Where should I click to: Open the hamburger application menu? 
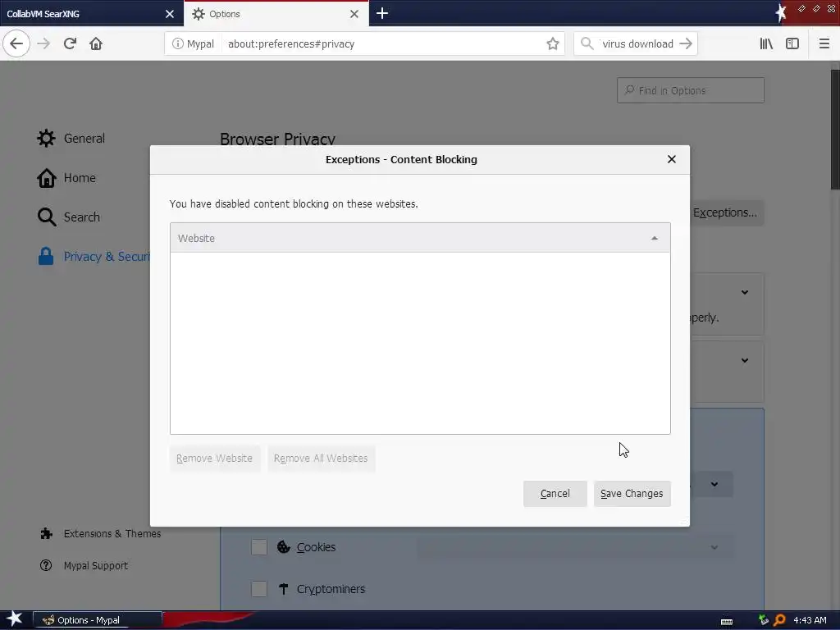coord(824,44)
